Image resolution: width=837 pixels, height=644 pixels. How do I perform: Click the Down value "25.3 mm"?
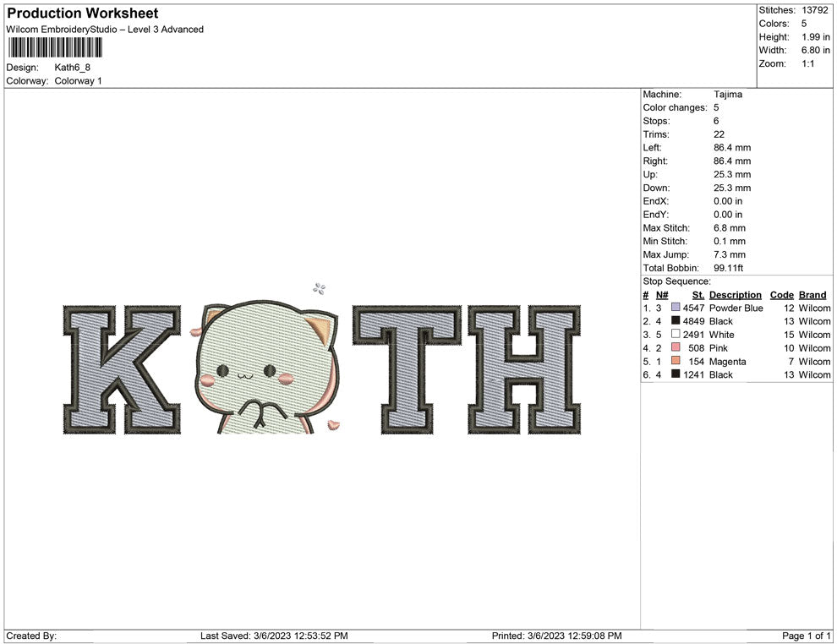(x=732, y=188)
